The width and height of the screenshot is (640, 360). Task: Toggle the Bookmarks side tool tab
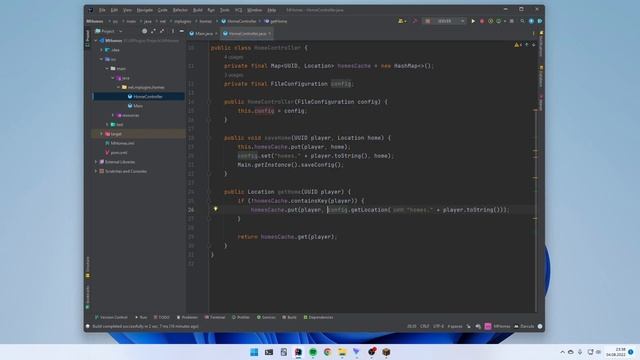87,297
